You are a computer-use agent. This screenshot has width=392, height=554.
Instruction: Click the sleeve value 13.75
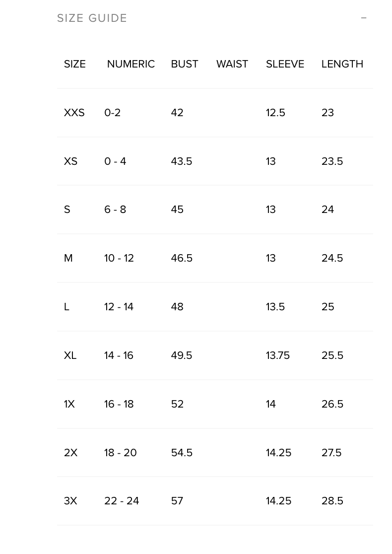[x=278, y=355]
